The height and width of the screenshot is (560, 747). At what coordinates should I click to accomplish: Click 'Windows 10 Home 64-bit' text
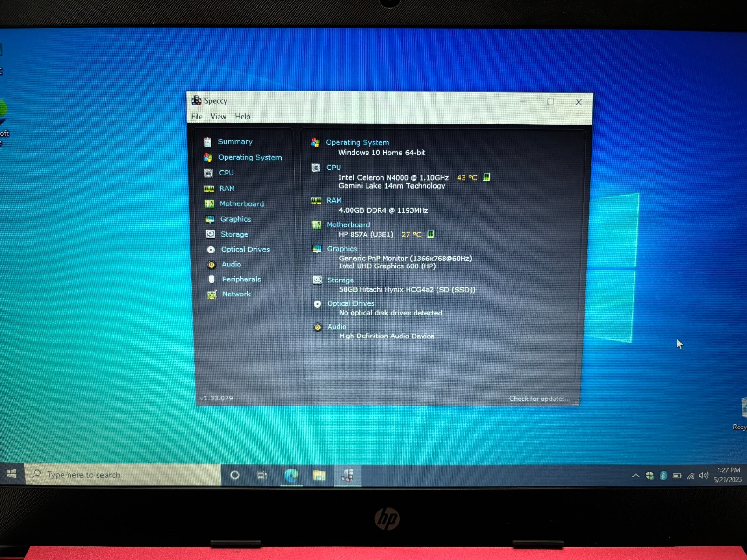(382, 153)
